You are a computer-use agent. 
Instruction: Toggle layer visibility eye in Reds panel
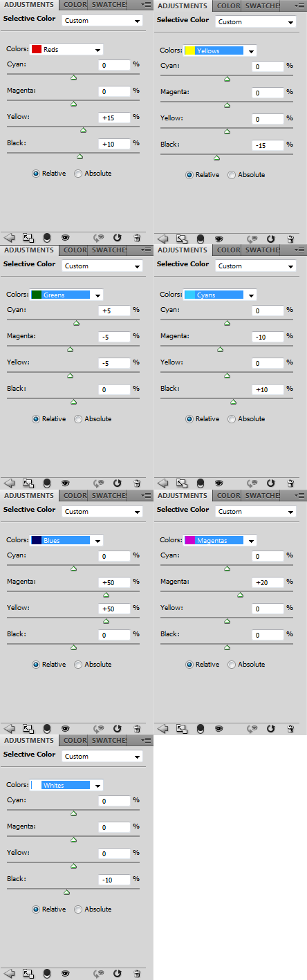pos(65,237)
